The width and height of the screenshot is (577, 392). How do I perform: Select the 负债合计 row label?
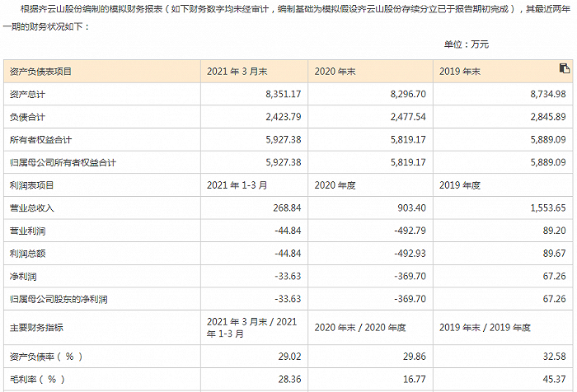pos(26,118)
